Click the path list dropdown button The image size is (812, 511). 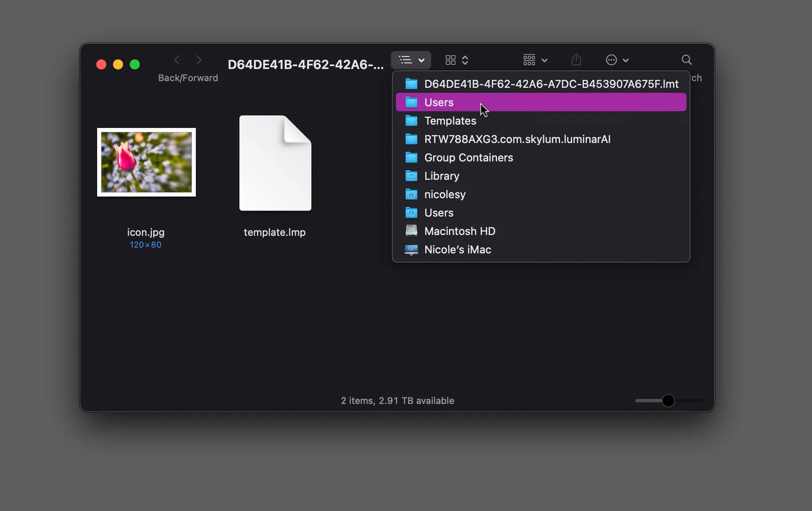click(x=411, y=60)
